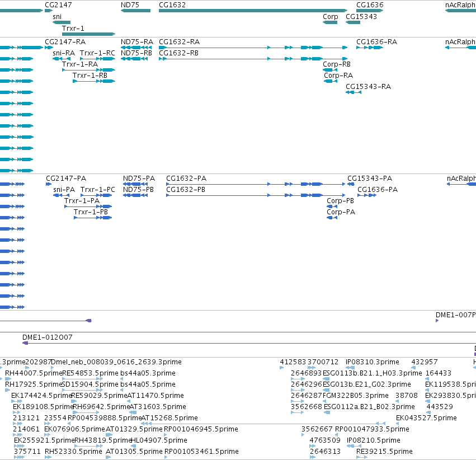This screenshot has width=476, height=460.
Task: Select the 164433 EST label
Action: tap(439, 373)
